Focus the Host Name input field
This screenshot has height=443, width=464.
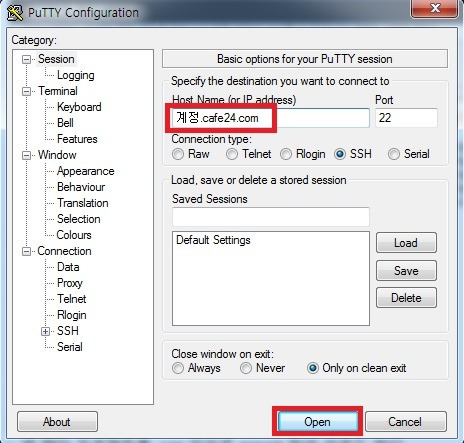[270, 118]
